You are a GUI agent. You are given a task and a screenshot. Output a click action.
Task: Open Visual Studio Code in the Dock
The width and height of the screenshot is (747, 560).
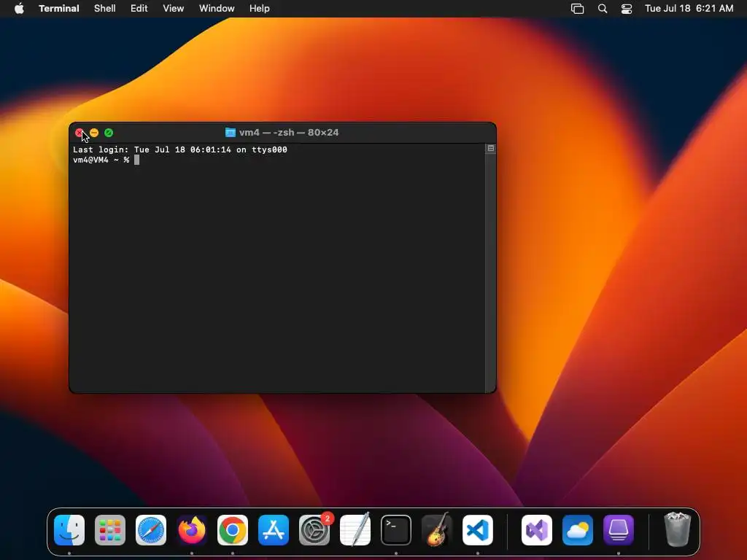coord(478,530)
